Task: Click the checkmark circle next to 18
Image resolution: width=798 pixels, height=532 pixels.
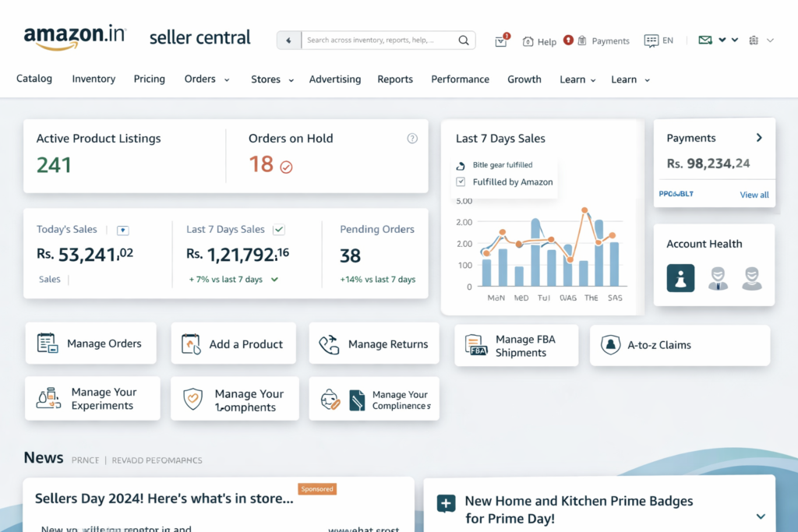Action: [x=286, y=167]
